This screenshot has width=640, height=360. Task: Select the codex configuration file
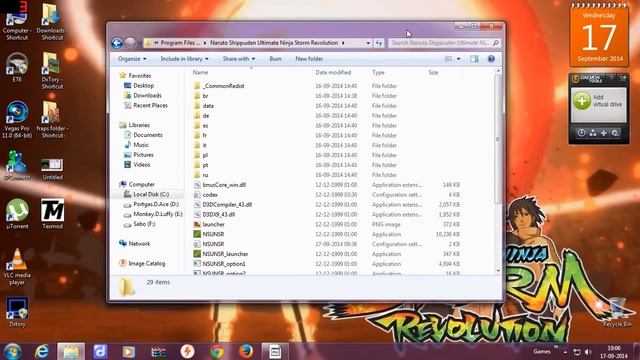pyautogui.click(x=210, y=195)
